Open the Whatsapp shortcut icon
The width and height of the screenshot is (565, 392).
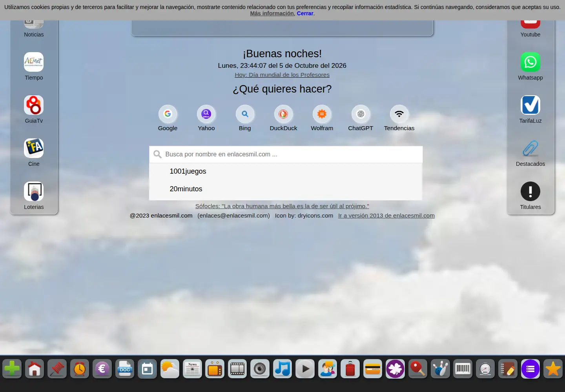pos(530,62)
